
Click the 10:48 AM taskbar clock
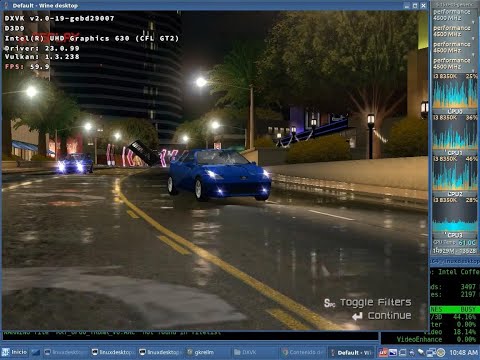click(463, 352)
